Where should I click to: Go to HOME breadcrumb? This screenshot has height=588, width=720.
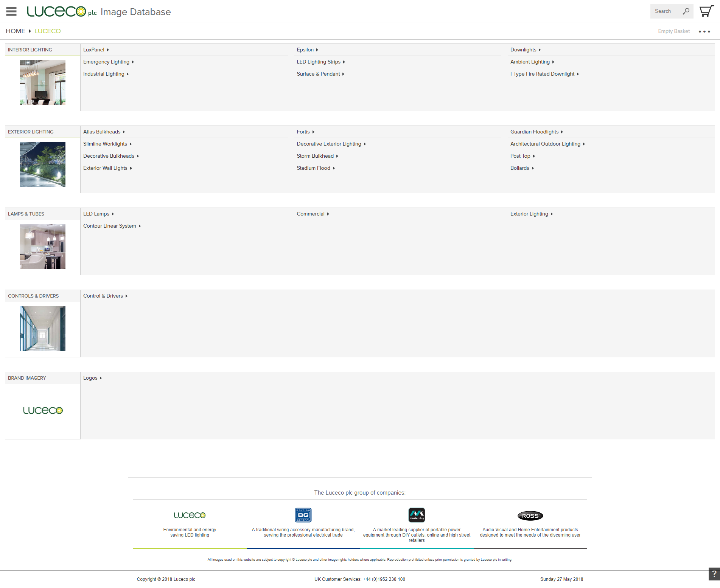(16, 31)
